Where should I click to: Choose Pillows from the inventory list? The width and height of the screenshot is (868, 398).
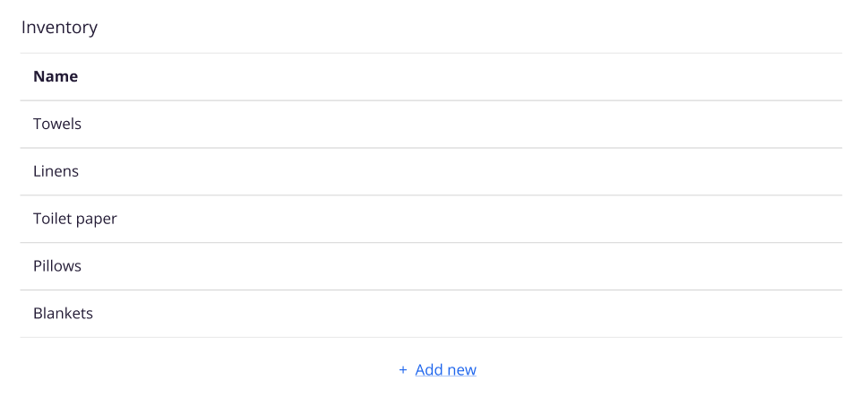click(x=57, y=266)
